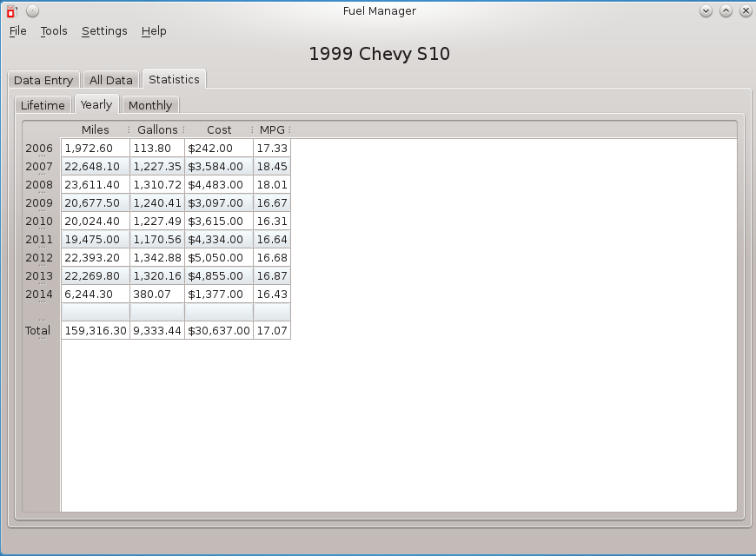The image size is (756, 556).
Task: Click the 1,227.35 gallons cell
Action: point(157,167)
